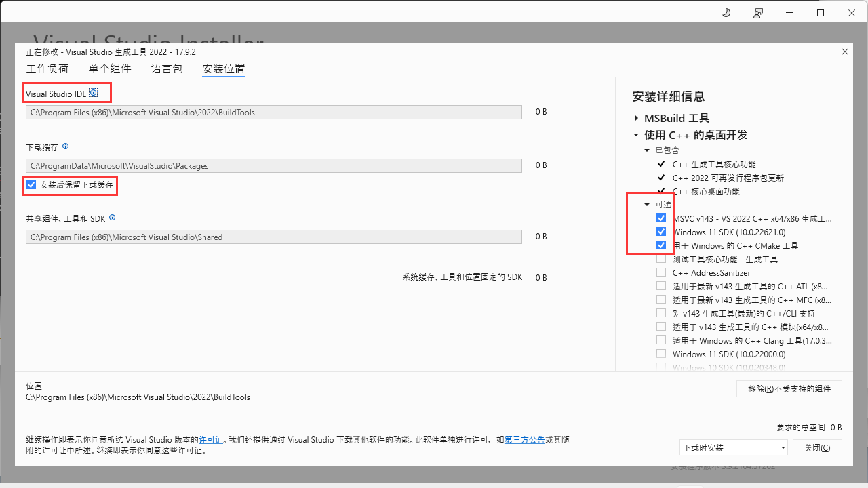Image resolution: width=868 pixels, height=488 pixels.
Task: Expand the MSBuild 工具 section
Action: (637, 118)
